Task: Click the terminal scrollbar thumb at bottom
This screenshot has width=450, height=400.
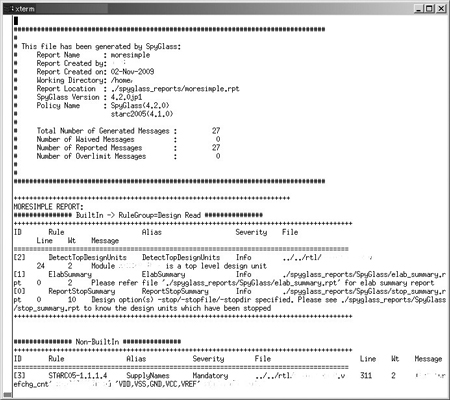Action: 7,395
